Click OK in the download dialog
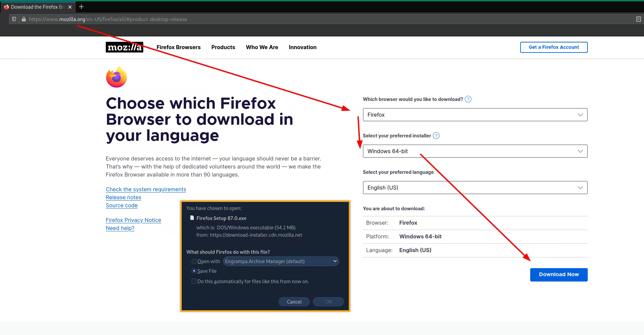 pyautogui.click(x=328, y=302)
